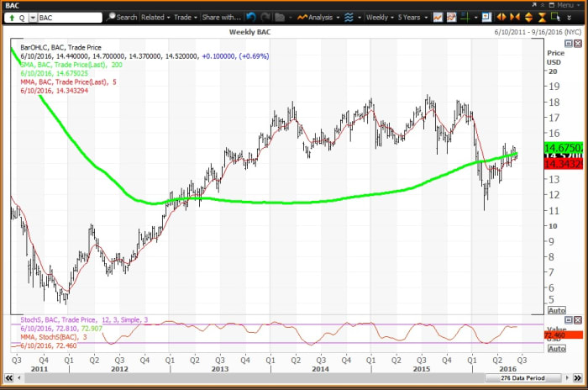588x390 pixels.
Task: Click the line chart type icon
Action: 439,17
